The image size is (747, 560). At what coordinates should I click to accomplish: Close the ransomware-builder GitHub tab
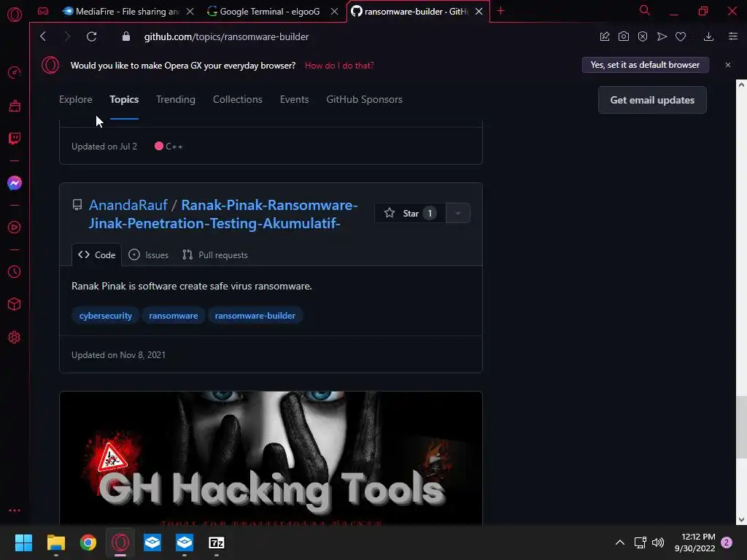479,12
